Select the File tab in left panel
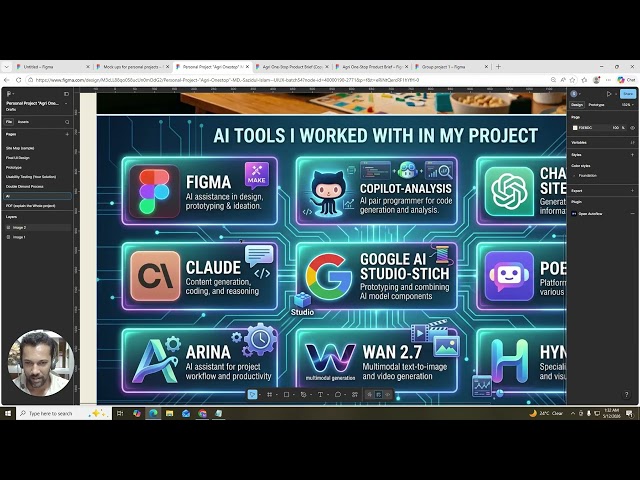 (9, 122)
